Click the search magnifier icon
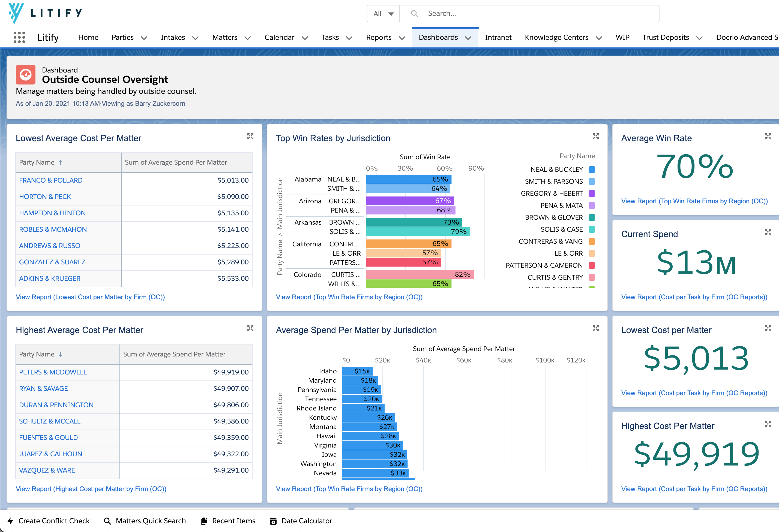This screenshot has width=779, height=532. [x=414, y=13]
